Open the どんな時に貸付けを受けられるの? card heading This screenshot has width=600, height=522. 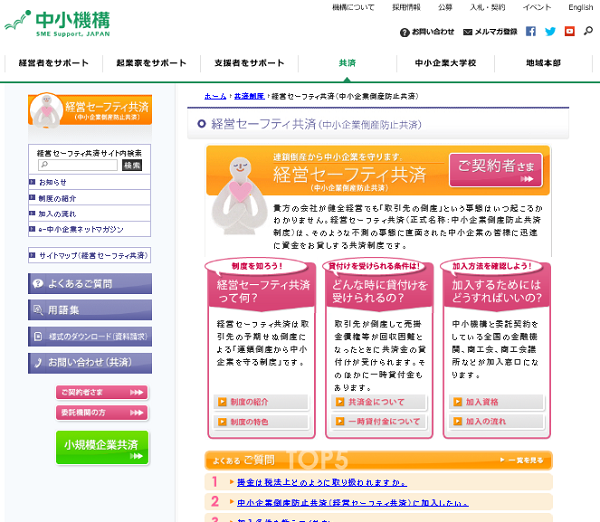(380, 291)
